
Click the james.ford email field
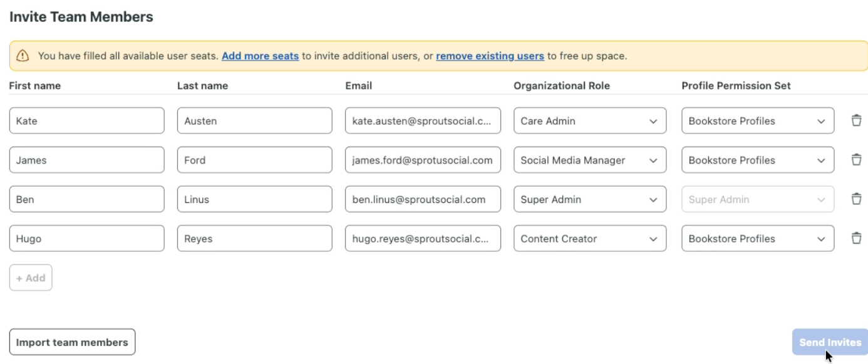click(423, 160)
